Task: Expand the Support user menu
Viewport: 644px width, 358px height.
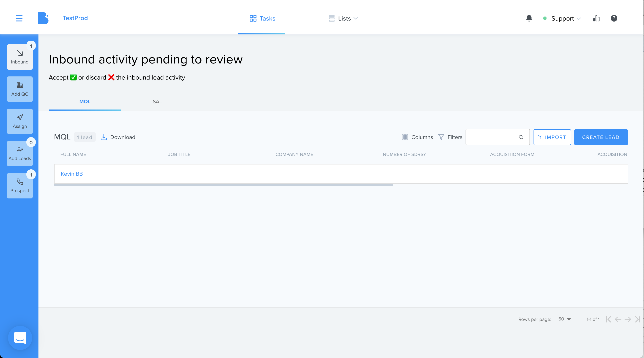Action: tap(562, 19)
